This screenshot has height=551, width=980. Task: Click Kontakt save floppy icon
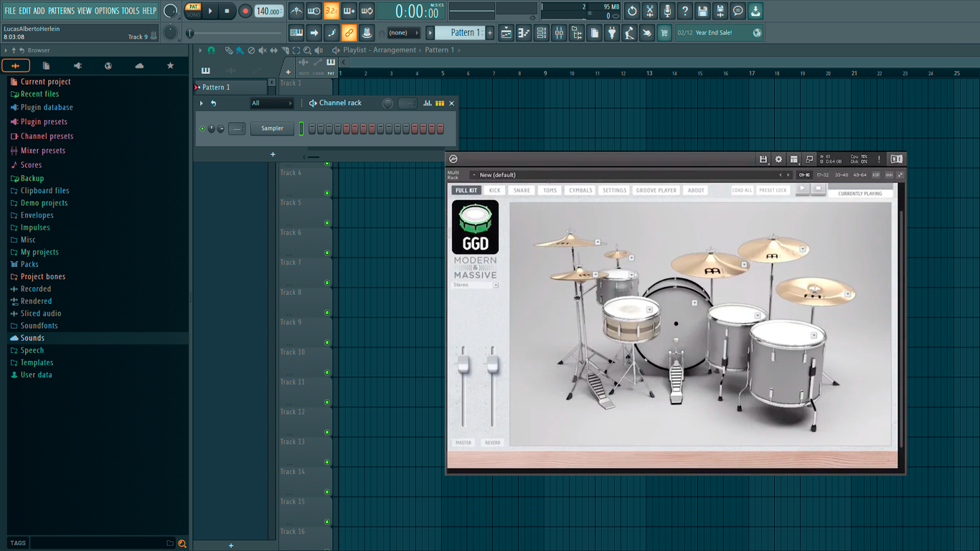(x=763, y=159)
